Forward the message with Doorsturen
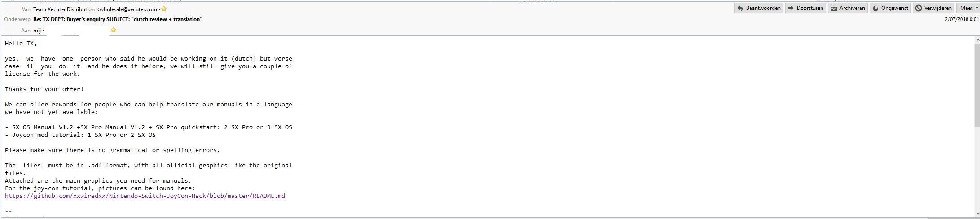 (805, 8)
